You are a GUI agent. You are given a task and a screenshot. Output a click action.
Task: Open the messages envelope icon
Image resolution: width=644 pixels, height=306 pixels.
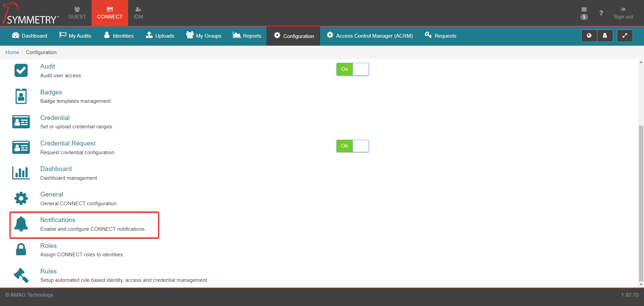coord(584,9)
